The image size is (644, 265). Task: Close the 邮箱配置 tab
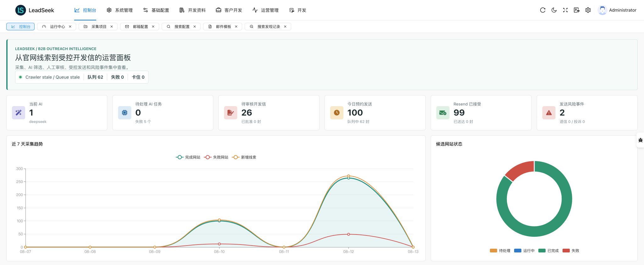153,27
